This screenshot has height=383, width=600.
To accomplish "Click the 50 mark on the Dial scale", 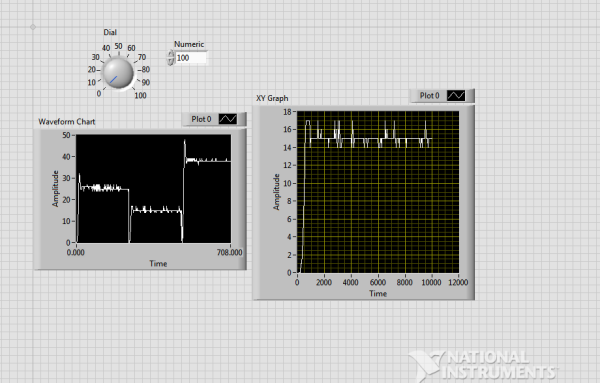I will 119,46.
